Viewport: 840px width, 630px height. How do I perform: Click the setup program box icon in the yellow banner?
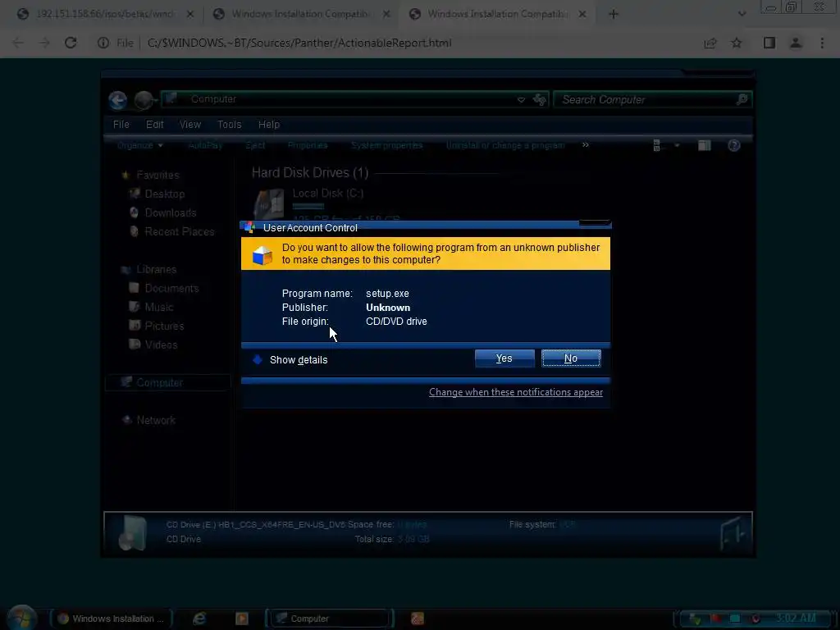(262, 255)
